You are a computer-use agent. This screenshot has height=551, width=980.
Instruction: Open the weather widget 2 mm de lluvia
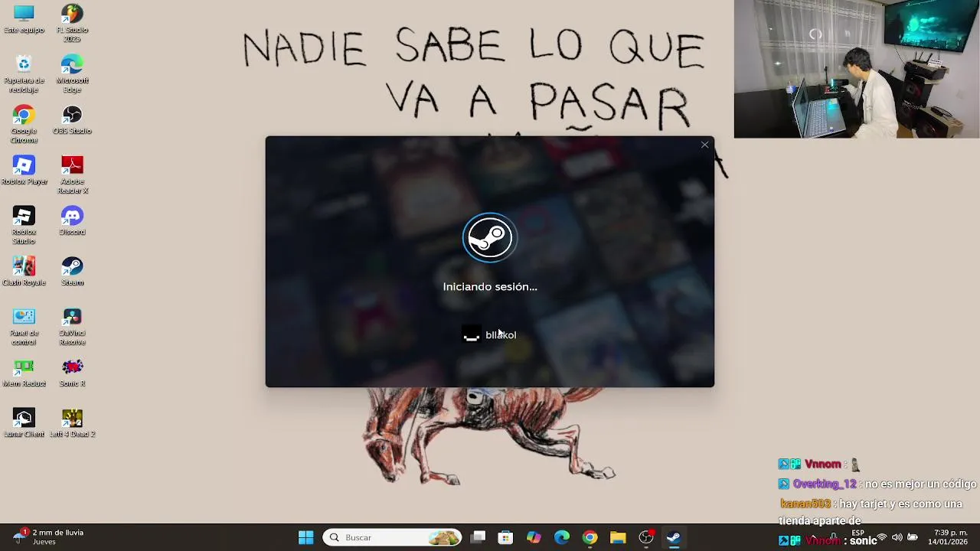(48, 536)
